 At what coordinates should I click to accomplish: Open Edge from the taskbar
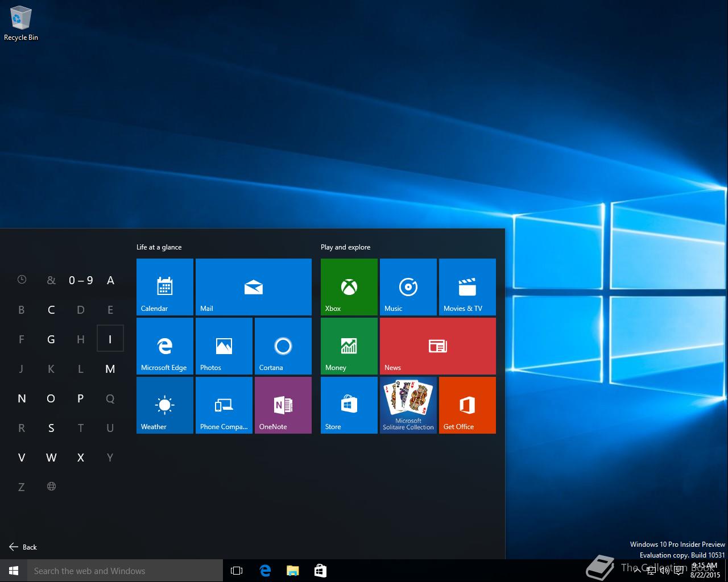point(265,571)
